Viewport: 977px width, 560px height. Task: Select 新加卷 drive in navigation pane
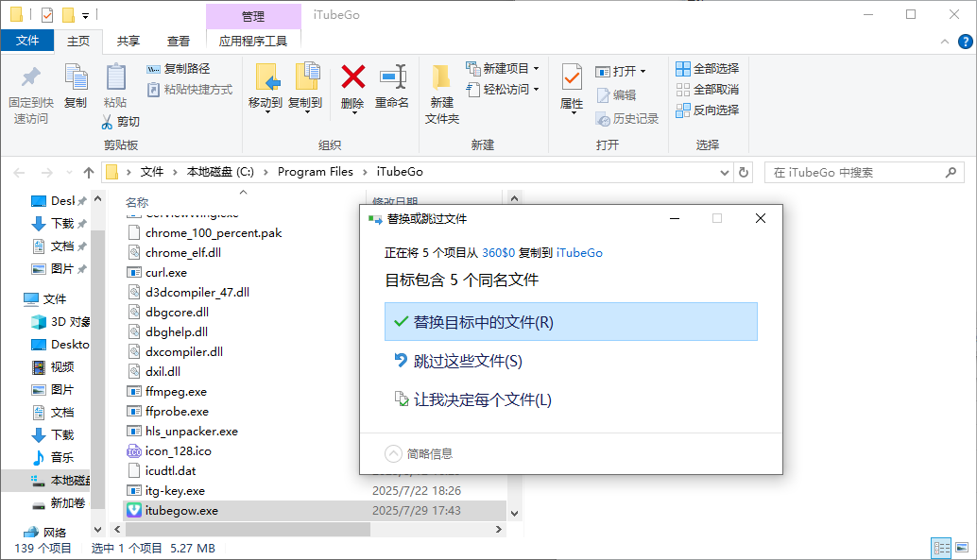click(59, 503)
